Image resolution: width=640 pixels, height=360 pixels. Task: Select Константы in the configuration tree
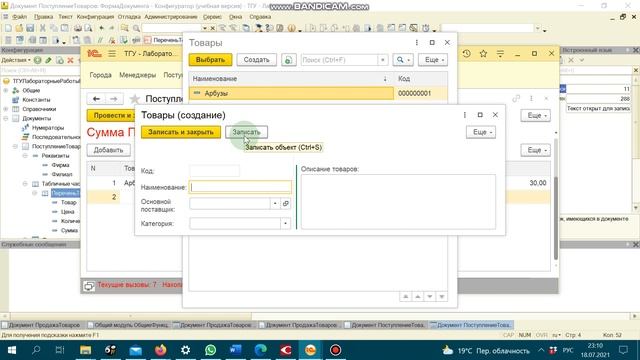pyautogui.click(x=36, y=100)
